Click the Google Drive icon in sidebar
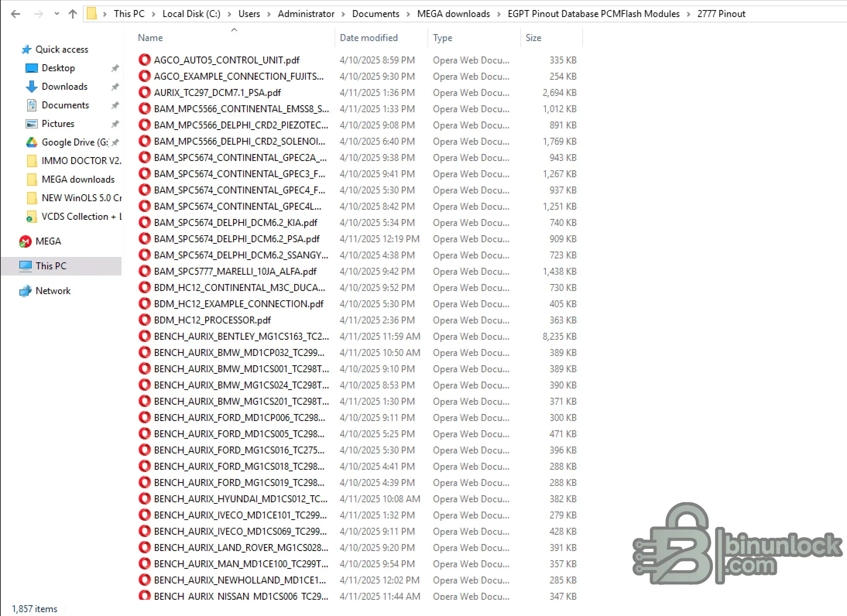This screenshot has height=616, width=847. coord(31,142)
